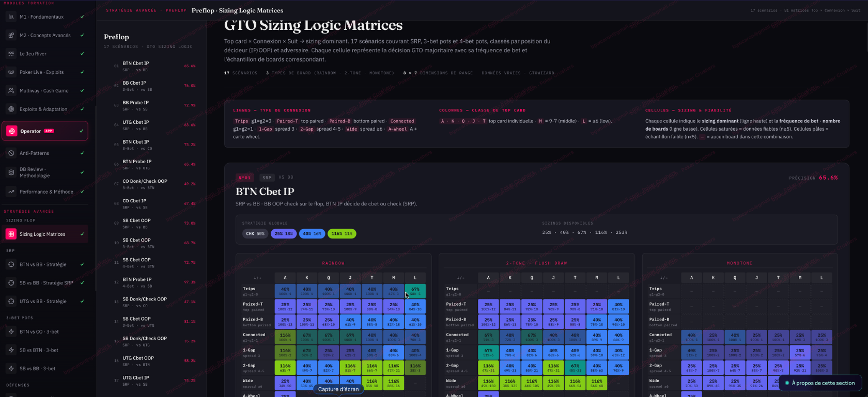Image resolution: width=868 pixels, height=397 pixels.
Task: Open scenario 09 SB Cbet OOP vs BB
Action: [x=155, y=223]
